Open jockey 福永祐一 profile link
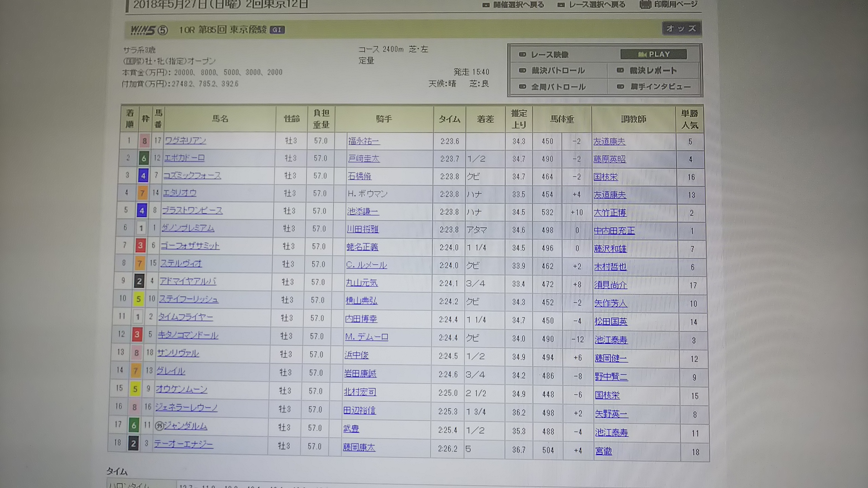Viewport: 868px width, 488px height. (364, 141)
